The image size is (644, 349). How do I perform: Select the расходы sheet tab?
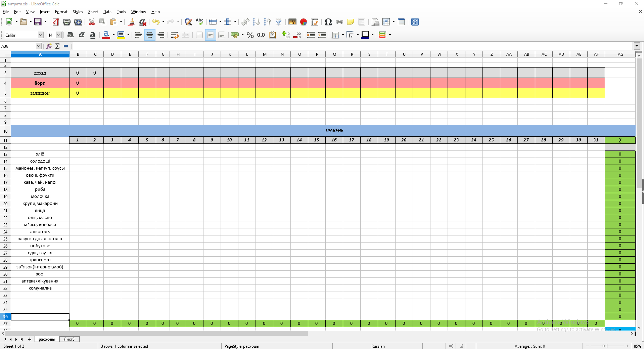[x=47, y=339]
